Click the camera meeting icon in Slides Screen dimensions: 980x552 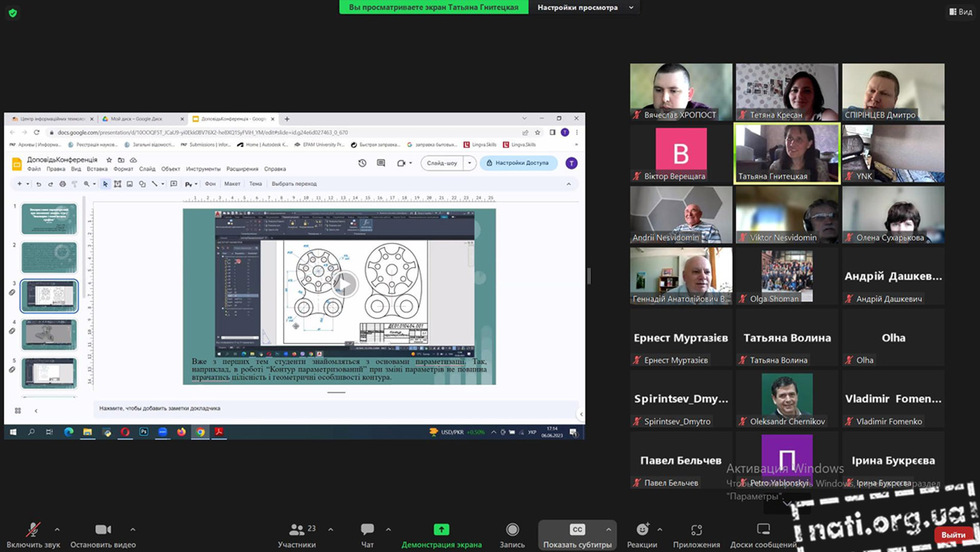click(401, 163)
